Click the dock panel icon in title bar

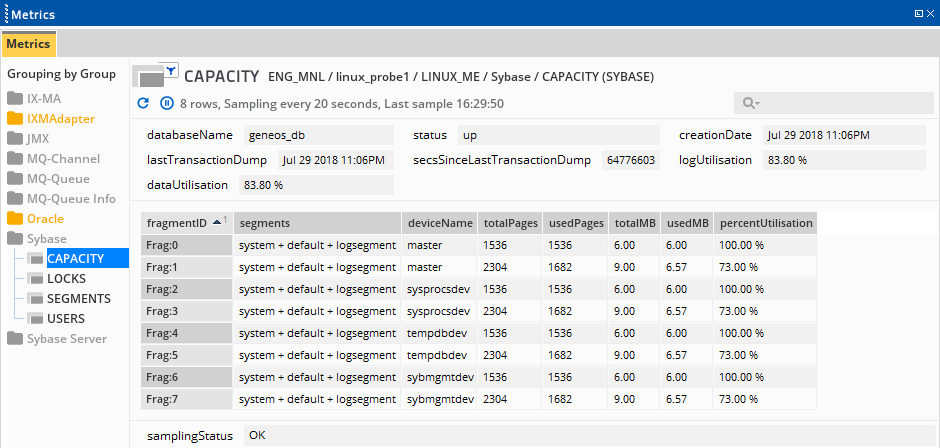click(918, 13)
